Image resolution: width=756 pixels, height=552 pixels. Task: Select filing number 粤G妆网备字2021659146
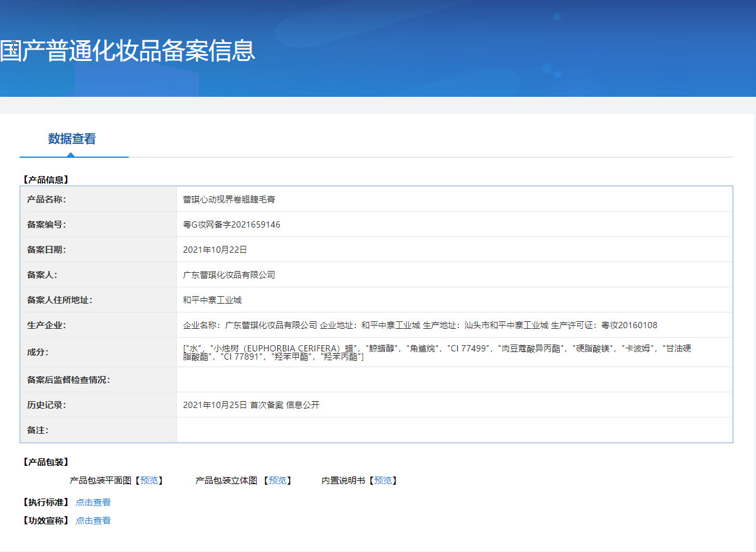point(231,224)
